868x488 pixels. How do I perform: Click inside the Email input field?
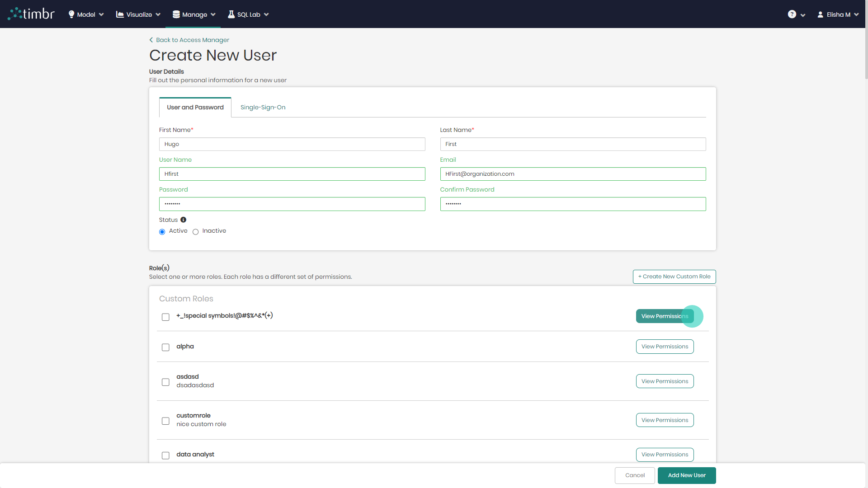[x=572, y=174]
